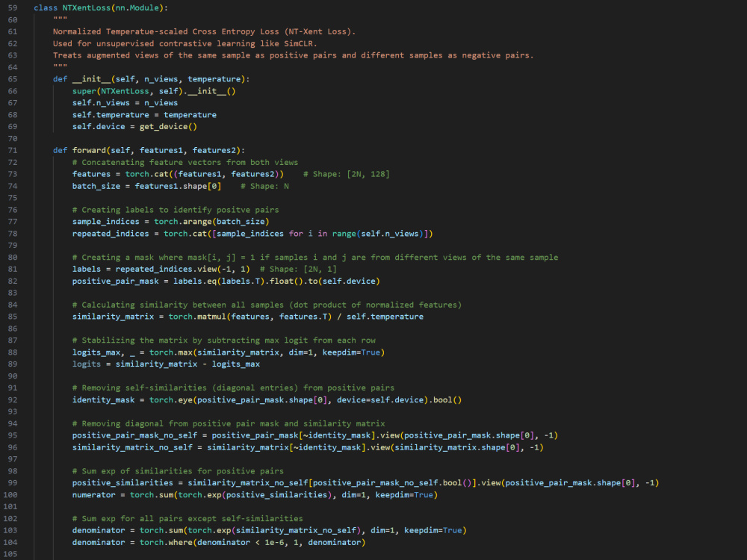Click comment '# Sum exp of similarities for positive pairs'
Viewport: 747px width, 560px height.
(x=178, y=471)
